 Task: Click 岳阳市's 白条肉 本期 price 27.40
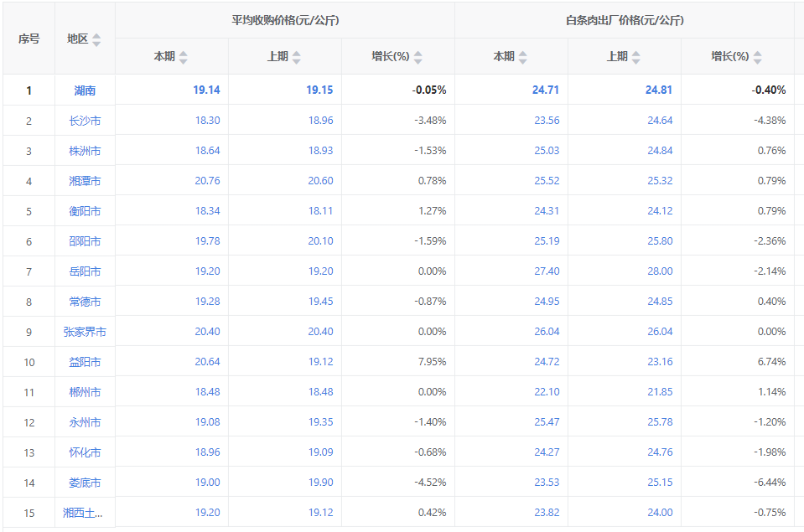tap(547, 271)
